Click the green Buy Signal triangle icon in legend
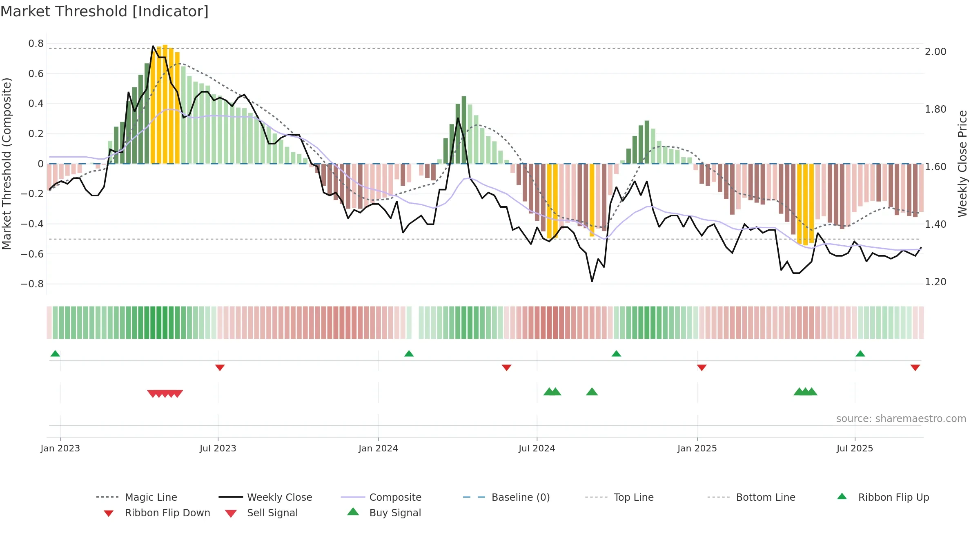This screenshot has width=980, height=551. tap(353, 511)
